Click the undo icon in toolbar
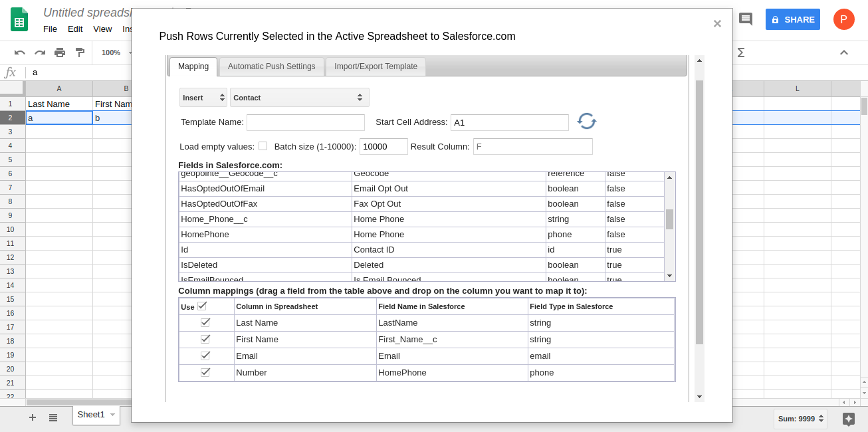The width and height of the screenshot is (868, 432). 20,53
